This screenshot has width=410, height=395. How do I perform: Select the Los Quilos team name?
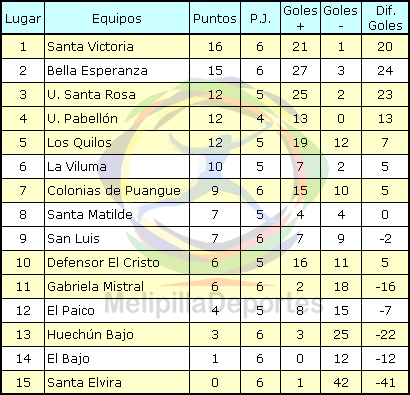pyautogui.click(x=79, y=143)
